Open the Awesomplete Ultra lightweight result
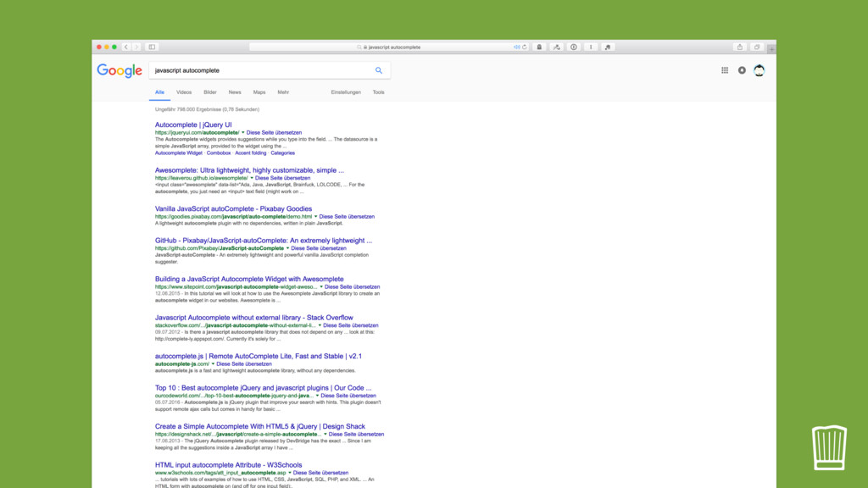This screenshot has height=488, width=868. click(x=249, y=170)
